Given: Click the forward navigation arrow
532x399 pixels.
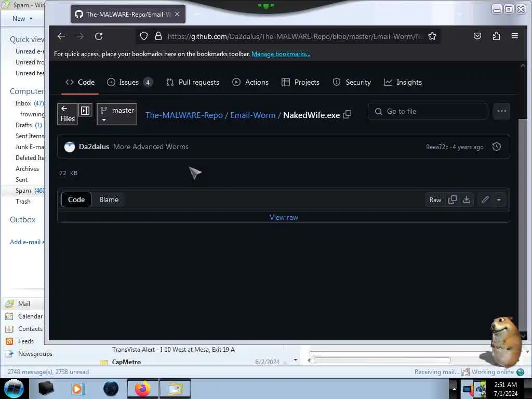Looking at the screenshot, I should tap(79, 36).
